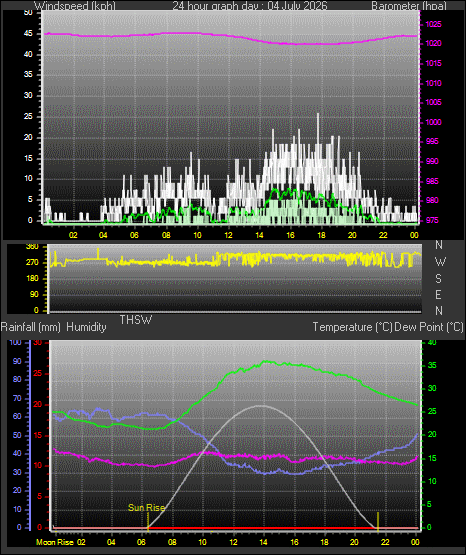Click the 1025 barometer scale value
466x555 pixels.
coord(433,24)
